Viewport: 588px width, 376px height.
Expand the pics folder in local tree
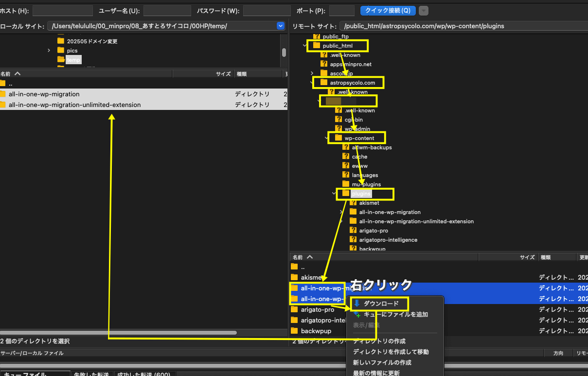49,51
